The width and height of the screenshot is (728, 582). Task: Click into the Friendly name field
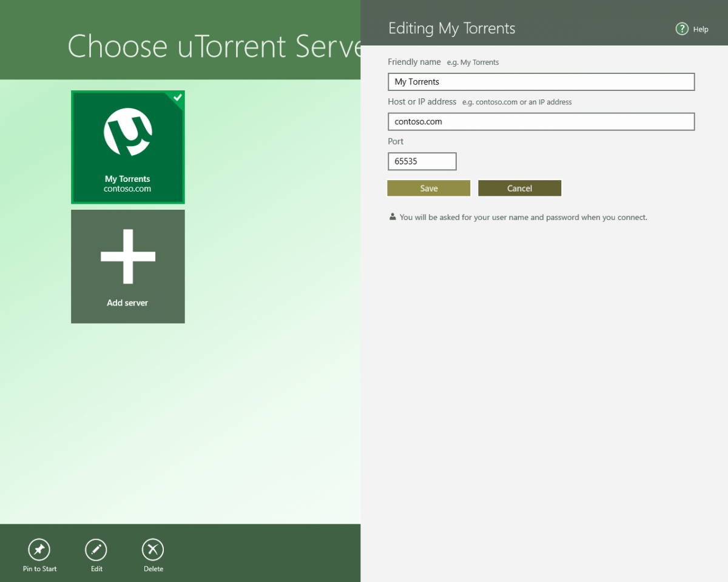(541, 82)
